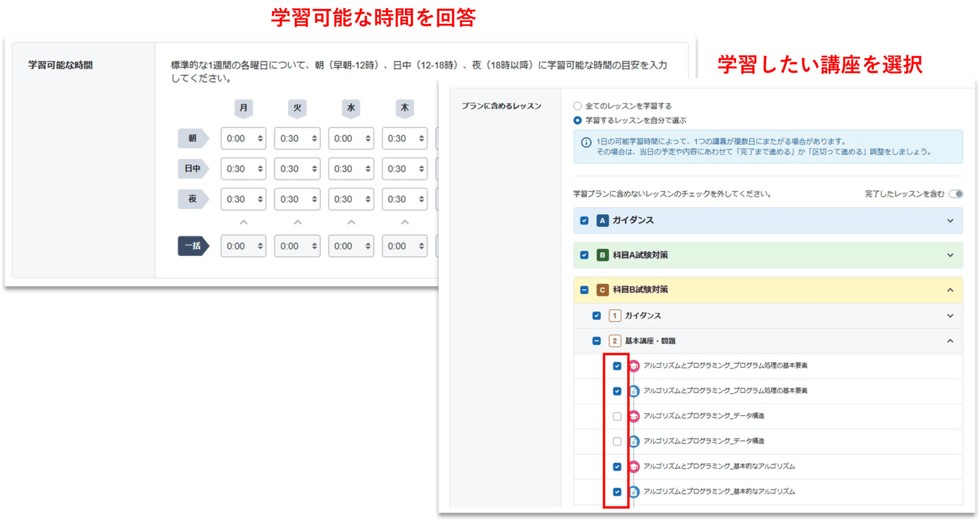
Task: Click pink lecture icon for 基本的なアルゴリズム
Action: [634, 467]
